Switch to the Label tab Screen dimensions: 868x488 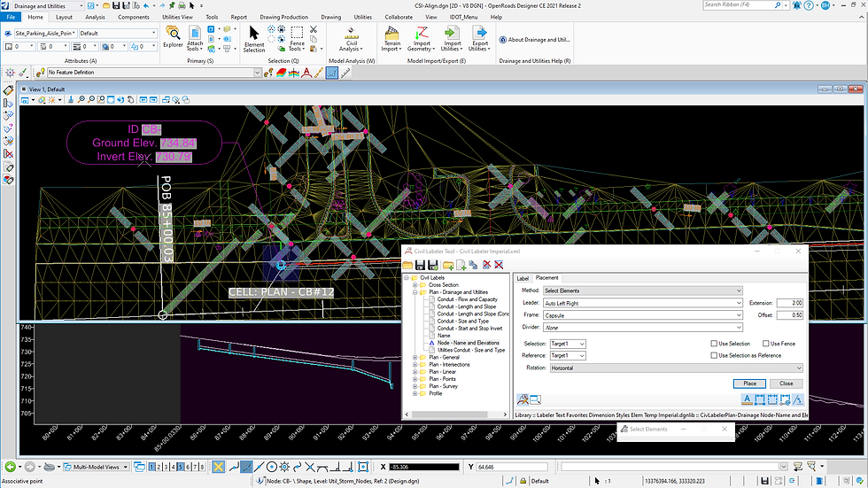tap(523, 278)
